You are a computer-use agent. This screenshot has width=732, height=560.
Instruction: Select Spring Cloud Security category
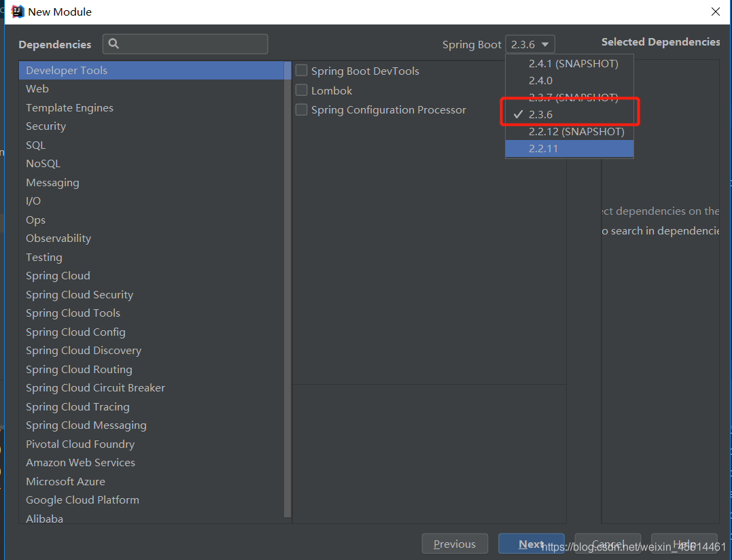click(152, 294)
